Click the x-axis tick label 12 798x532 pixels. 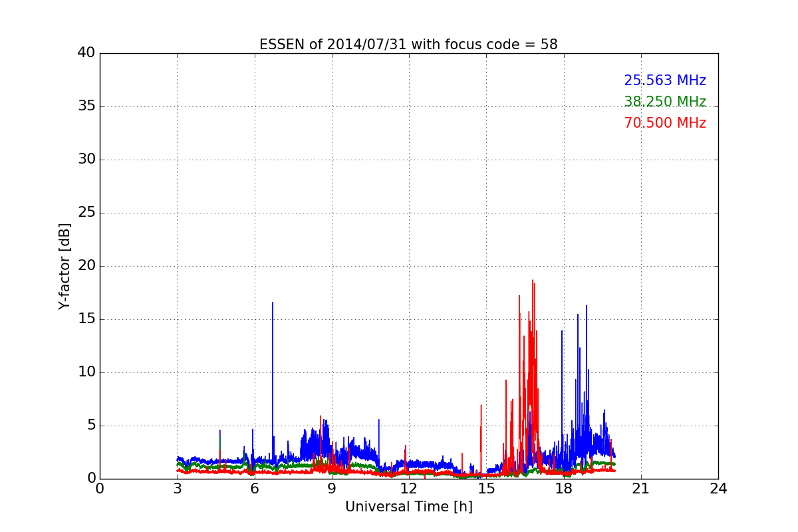[409, 489]
